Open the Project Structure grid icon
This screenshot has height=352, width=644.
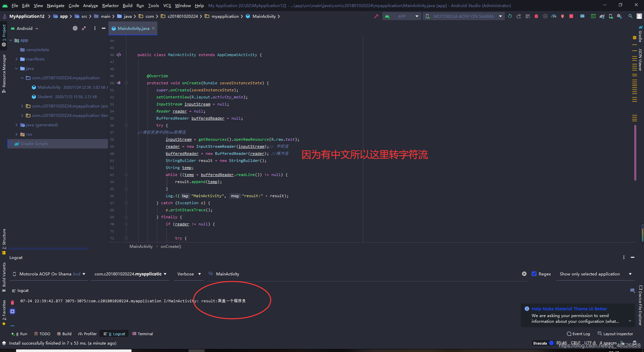pos(582,16)
